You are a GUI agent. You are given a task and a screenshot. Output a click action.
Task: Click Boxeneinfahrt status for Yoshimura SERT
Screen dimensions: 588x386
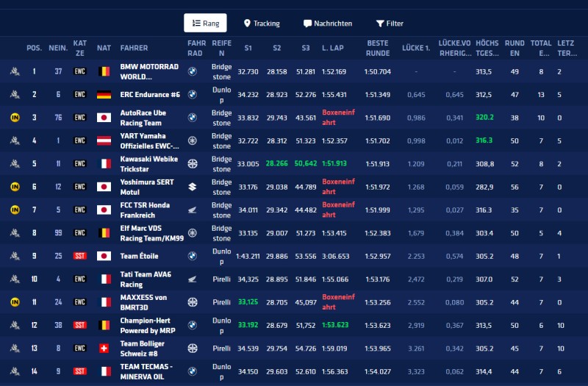click(x=338, y=187)
